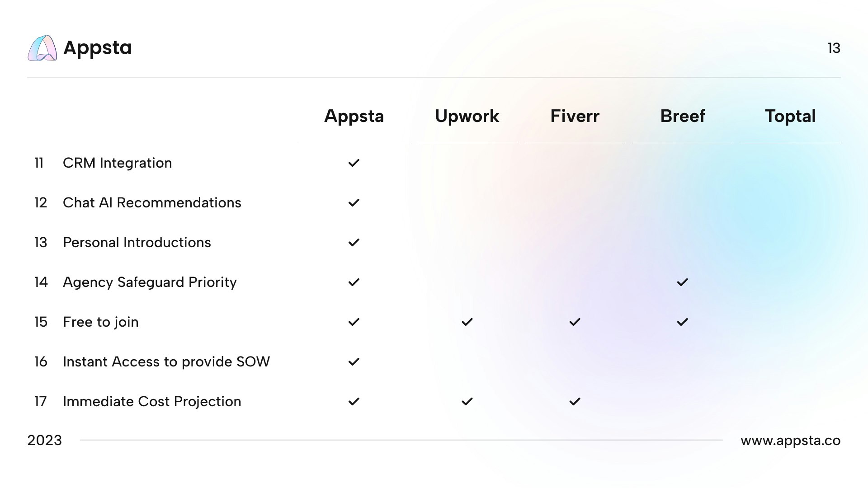This screenshot has height=488, width=868.
Task: Select the Upwork column header
Action: click(x=467, y=116)
